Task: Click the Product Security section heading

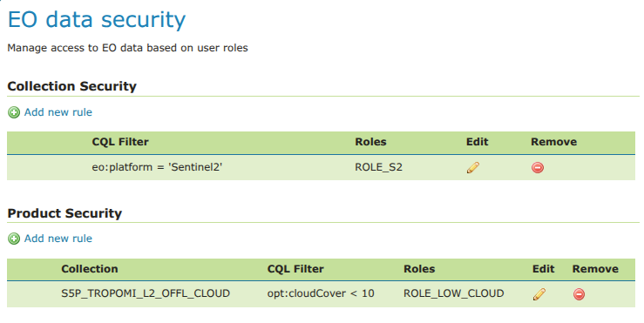Action: tap(64, 213)
